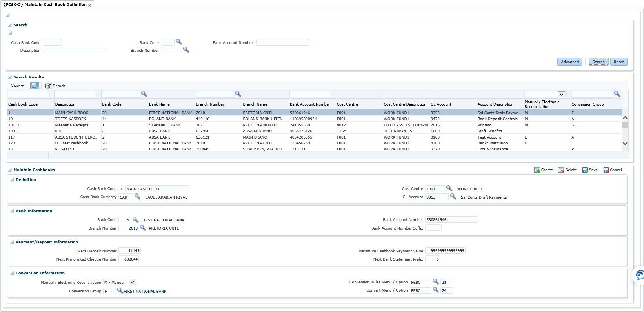
Task: Open Conversion Group filter lookup in table header
Action: click(x=617, y=94)
